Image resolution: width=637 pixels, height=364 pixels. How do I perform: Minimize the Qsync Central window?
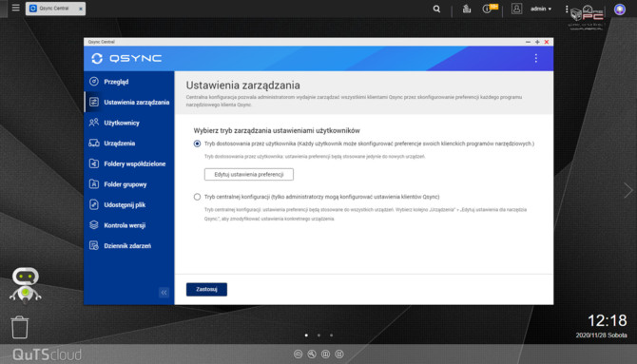pyautogui.click(x=528, y=42)
